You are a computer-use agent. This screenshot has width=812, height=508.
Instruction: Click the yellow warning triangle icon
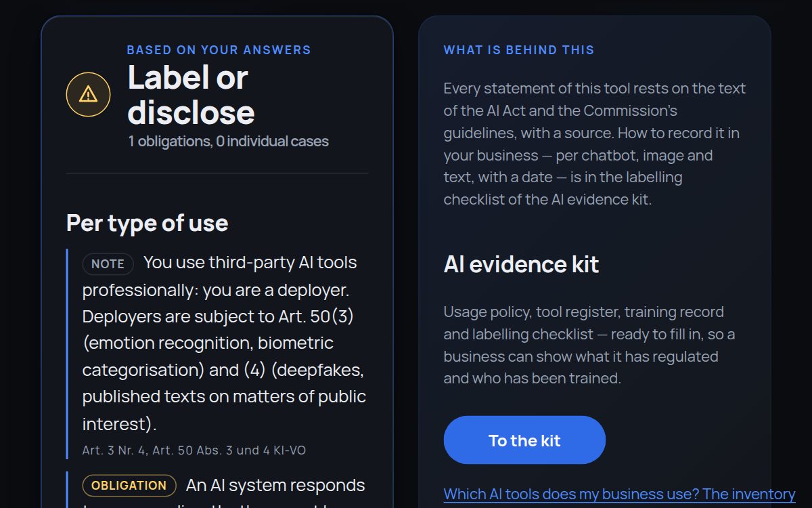pyautogui.click(x=88, y=94)
